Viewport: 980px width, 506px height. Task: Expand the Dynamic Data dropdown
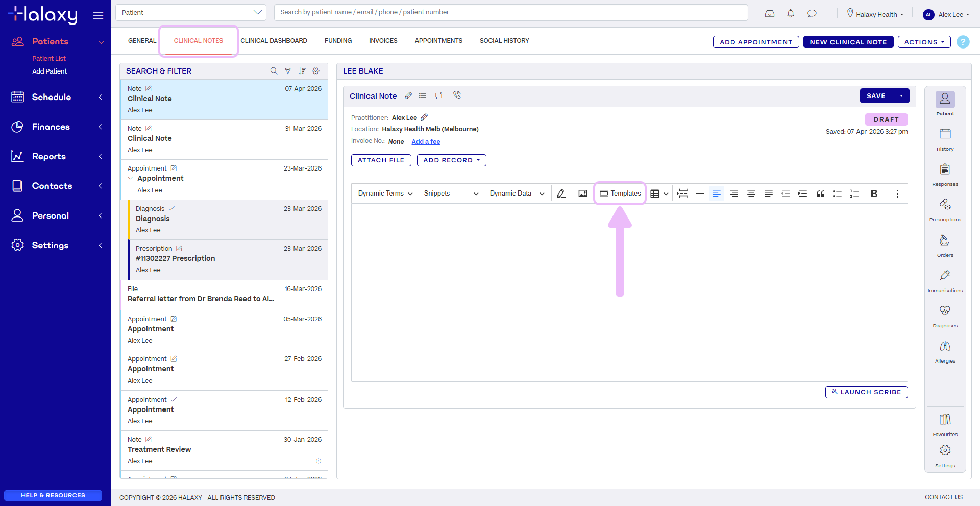coord(517,194)
